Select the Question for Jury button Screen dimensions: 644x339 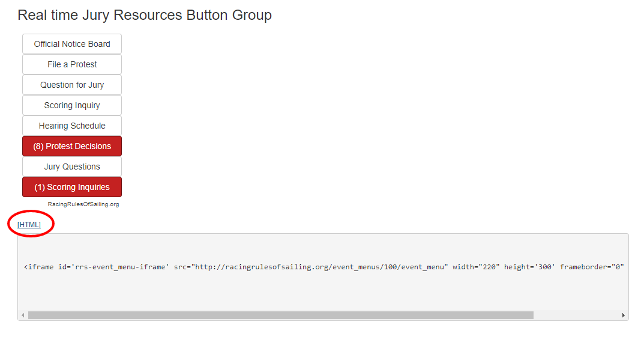coord(72,85)
